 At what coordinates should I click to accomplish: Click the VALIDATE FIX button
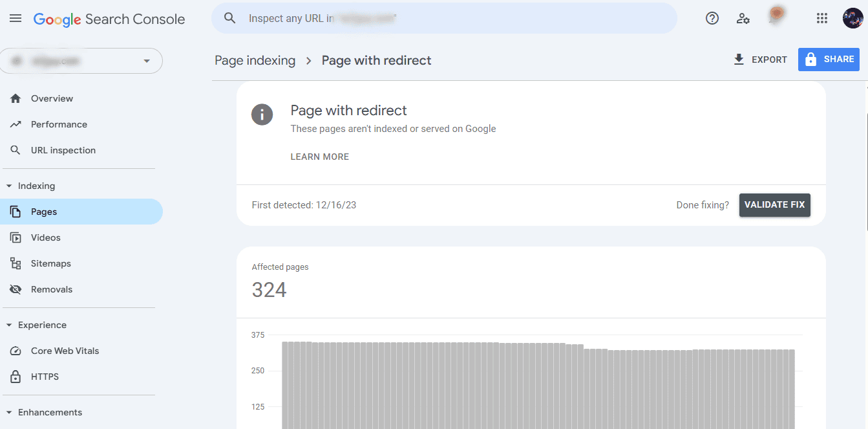(774, 204)
